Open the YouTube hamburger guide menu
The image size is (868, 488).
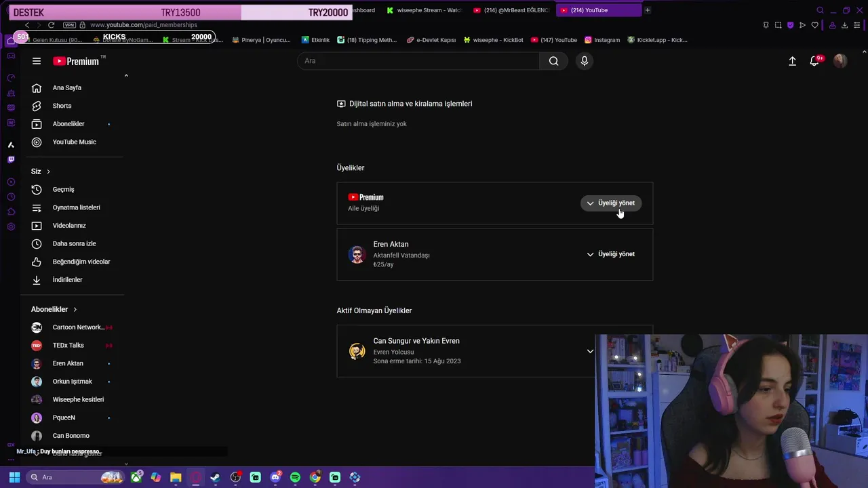(x=37, y=61)
